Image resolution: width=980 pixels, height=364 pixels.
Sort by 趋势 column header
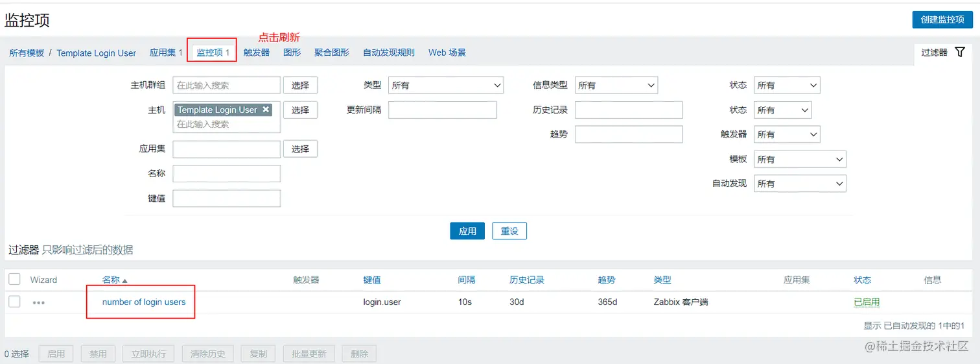click(x=607, y=280)
